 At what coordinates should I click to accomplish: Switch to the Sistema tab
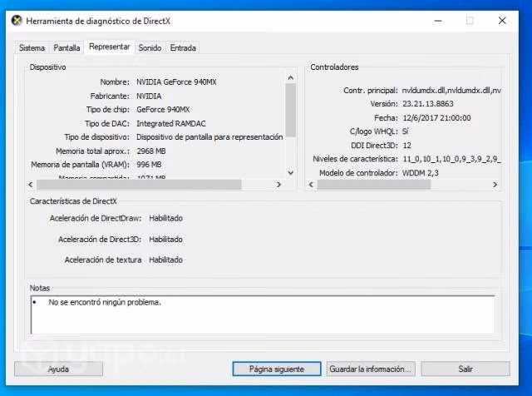coord(32,48)
